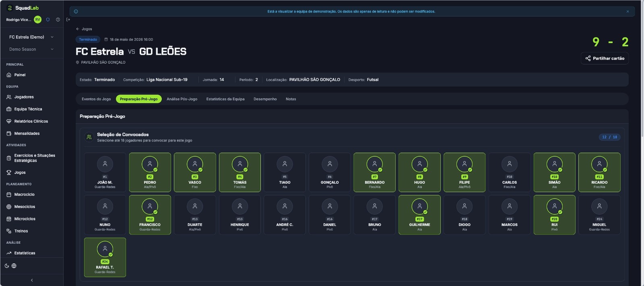Viewport: 644px width, 286px height.
Task: Select the João M. player card
Action: point(105,172)
